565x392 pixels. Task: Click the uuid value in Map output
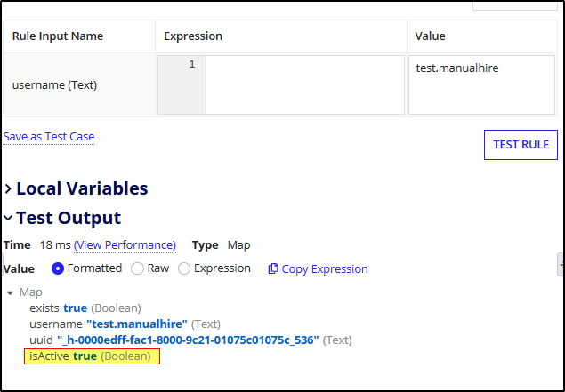(189, 340)
